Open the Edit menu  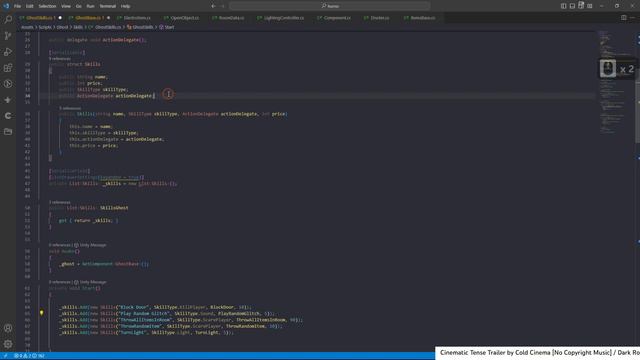tap(30, 6)
